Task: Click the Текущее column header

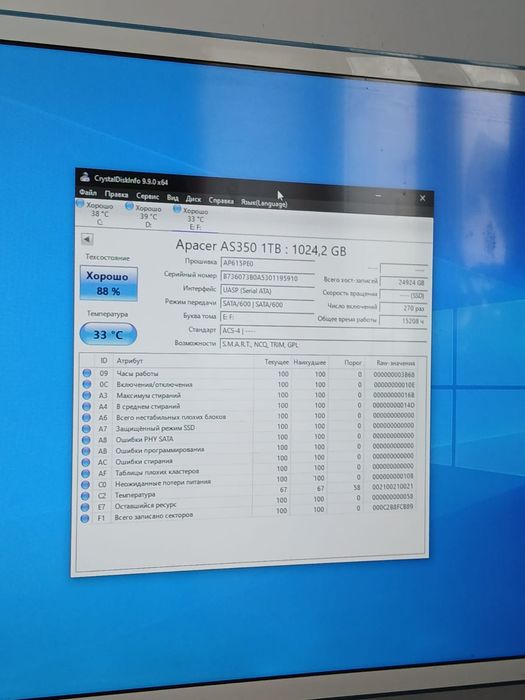Action: (x=277, y=362)
